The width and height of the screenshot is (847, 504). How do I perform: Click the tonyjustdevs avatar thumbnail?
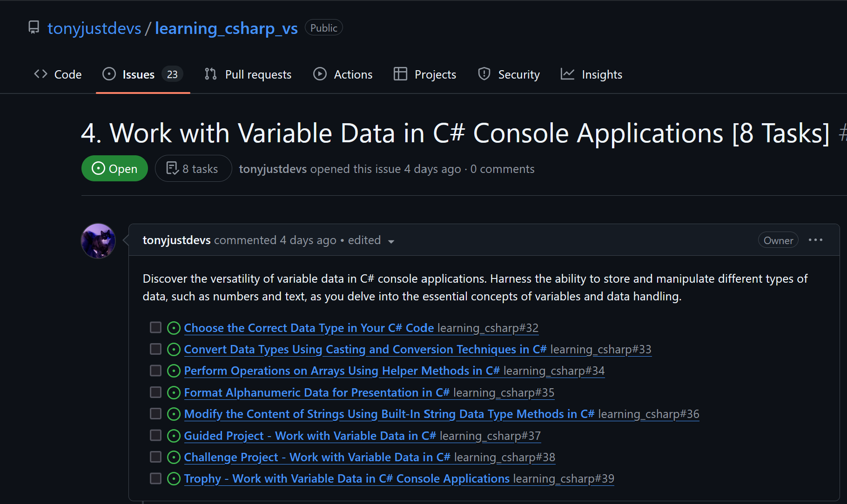98,241
